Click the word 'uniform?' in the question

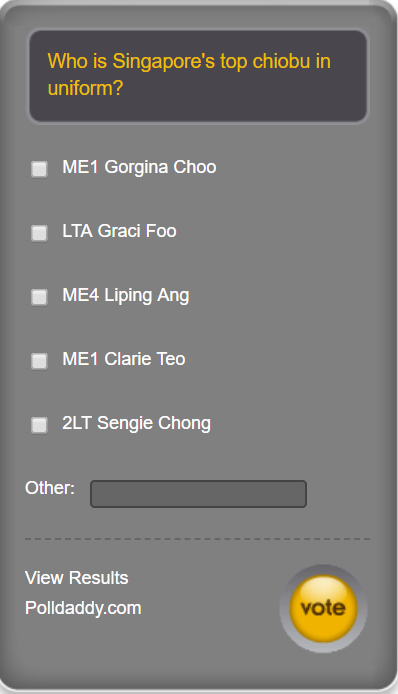click(85, 88)
